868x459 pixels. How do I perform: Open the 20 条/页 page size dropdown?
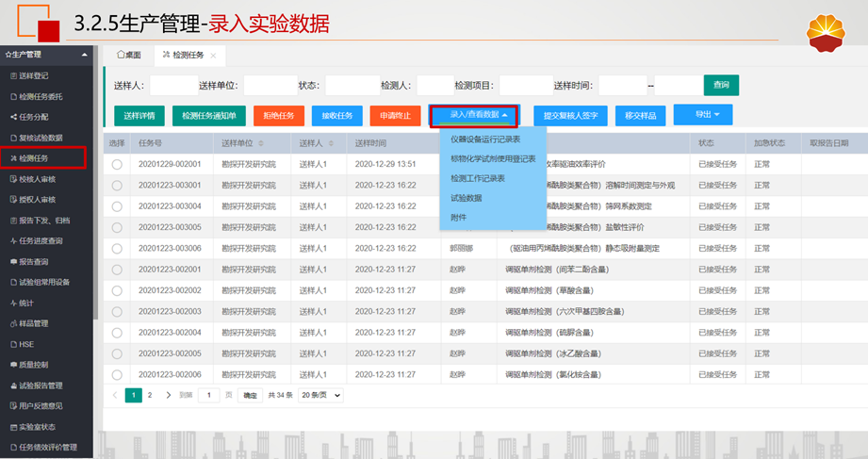320,395
